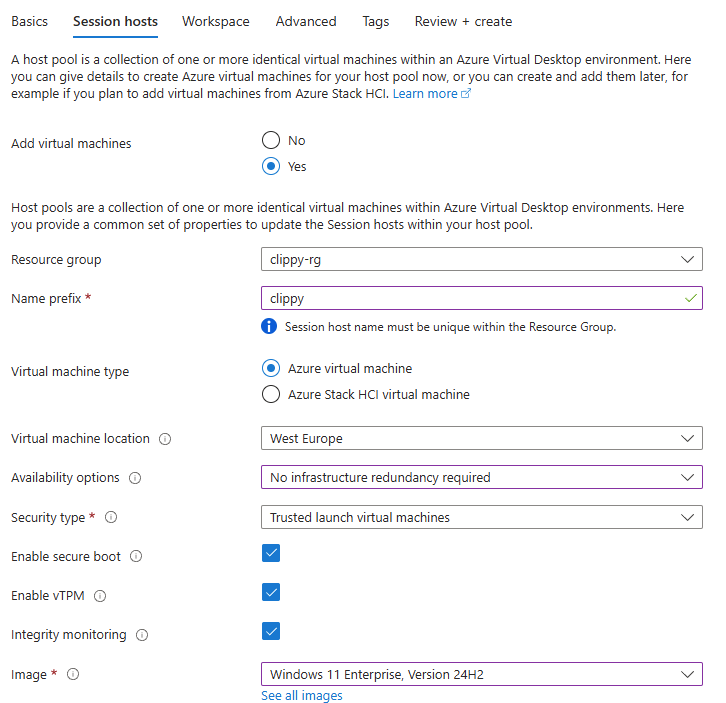
Task: Switch to the Workspace tab
Action: click(216, 21)
